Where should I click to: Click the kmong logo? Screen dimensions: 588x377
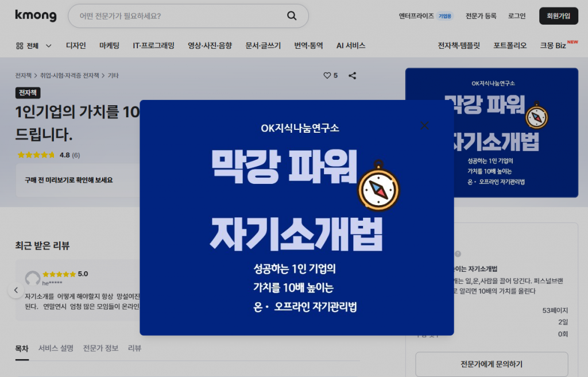pyautogui.click(x=36, y=16)
